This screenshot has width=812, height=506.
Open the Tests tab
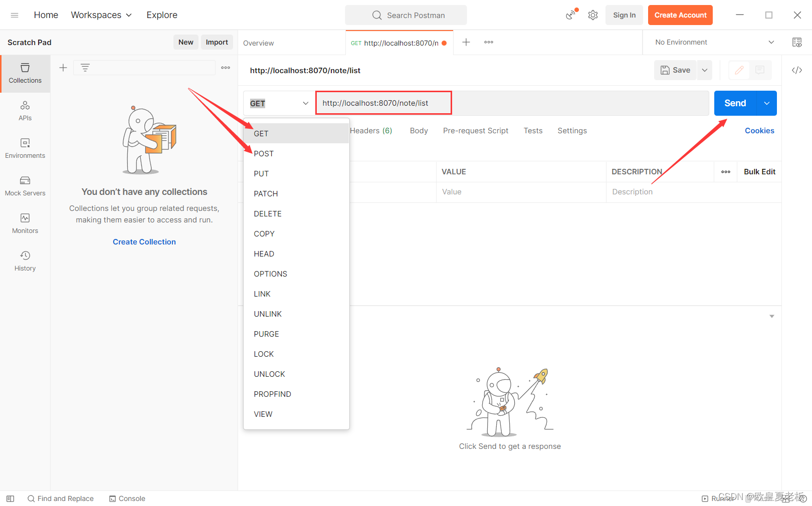(x=533, y=131)
